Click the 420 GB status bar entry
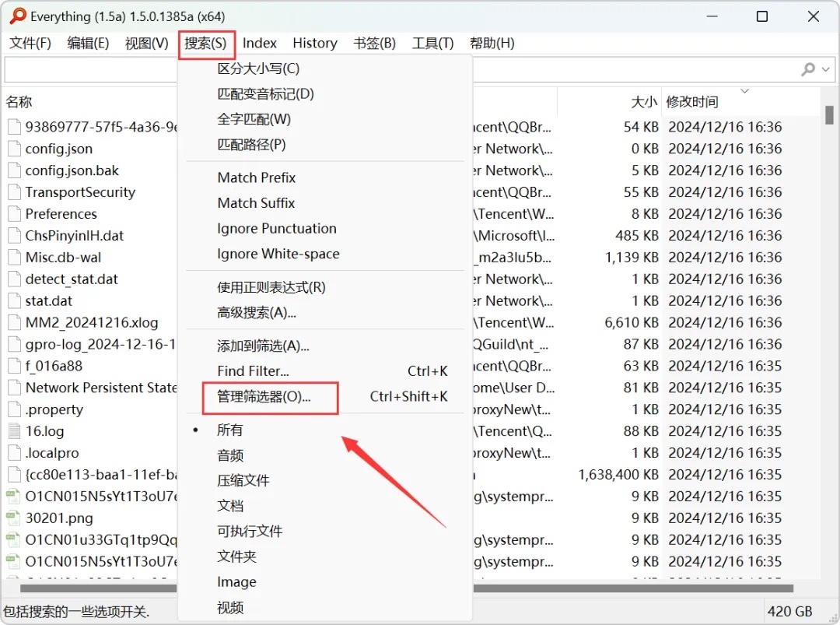This screenshot has height=625, width=840. click(789, 611)
